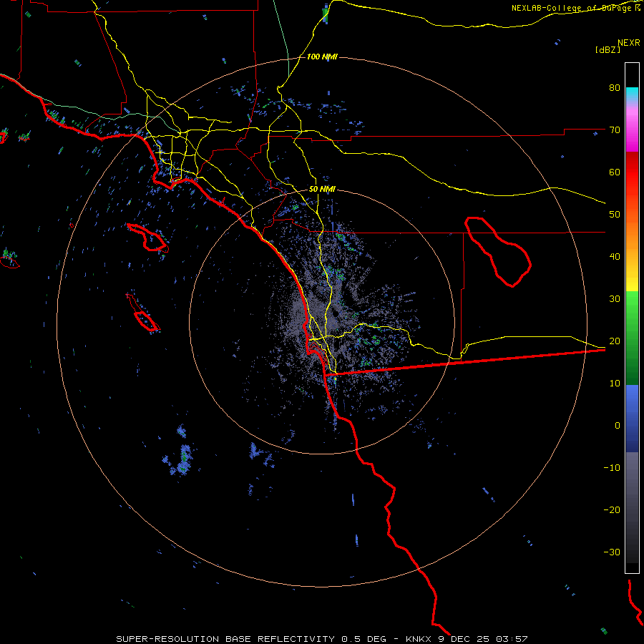Click the -20 value on dBZ scale
Image resolution: width=644 pixels, height=644 pixels.
point(612,509)
